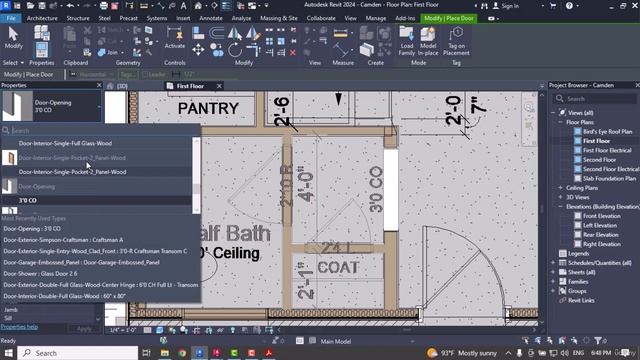Choose Door-Interior-Single-Full Glass-Wood type
The height and width of the screenshot is (360, 640).
65,143
